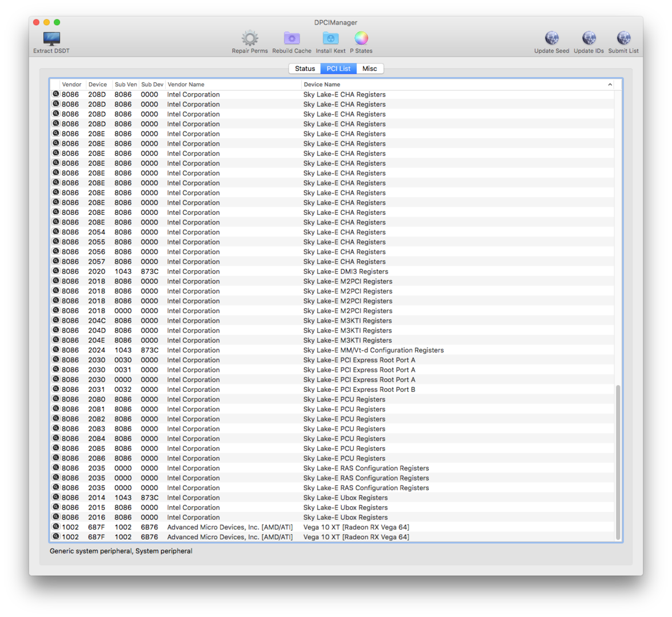Click the lookup icon for the 2031 Root Port B row
Screen dimensions: 672x617
56,390
